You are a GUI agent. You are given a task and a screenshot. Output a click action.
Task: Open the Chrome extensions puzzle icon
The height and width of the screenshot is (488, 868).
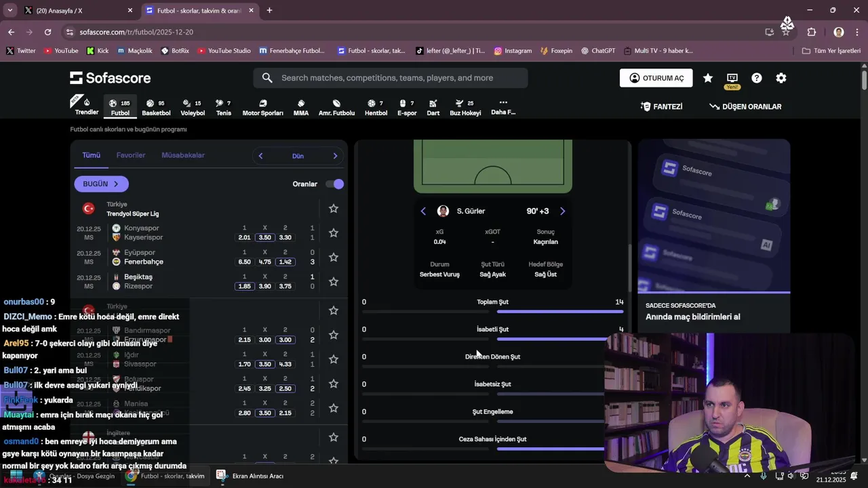pos(812,32)
